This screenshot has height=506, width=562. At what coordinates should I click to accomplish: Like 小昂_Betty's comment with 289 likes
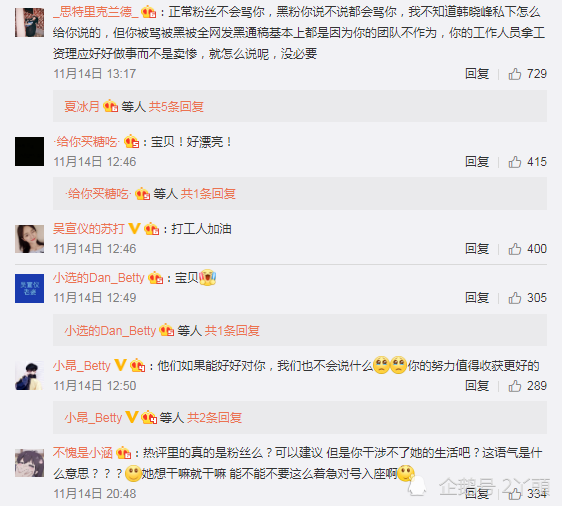click(515, 386)
